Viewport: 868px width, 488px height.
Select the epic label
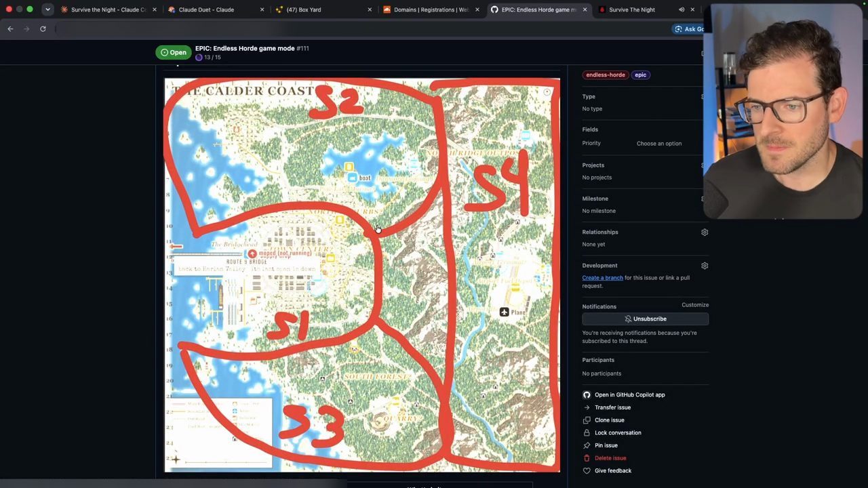(640, 75)
